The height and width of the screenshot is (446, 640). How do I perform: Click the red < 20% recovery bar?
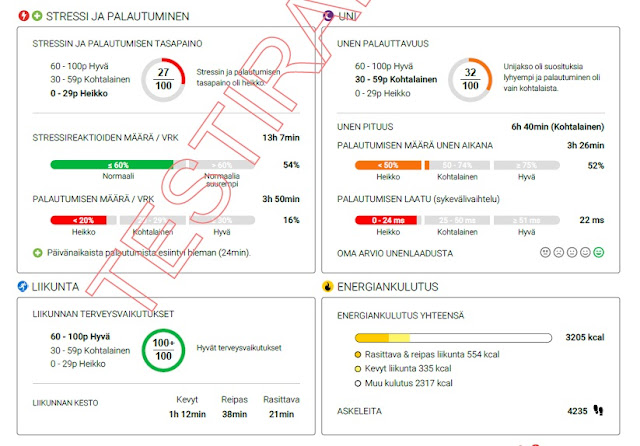point(78,220)
